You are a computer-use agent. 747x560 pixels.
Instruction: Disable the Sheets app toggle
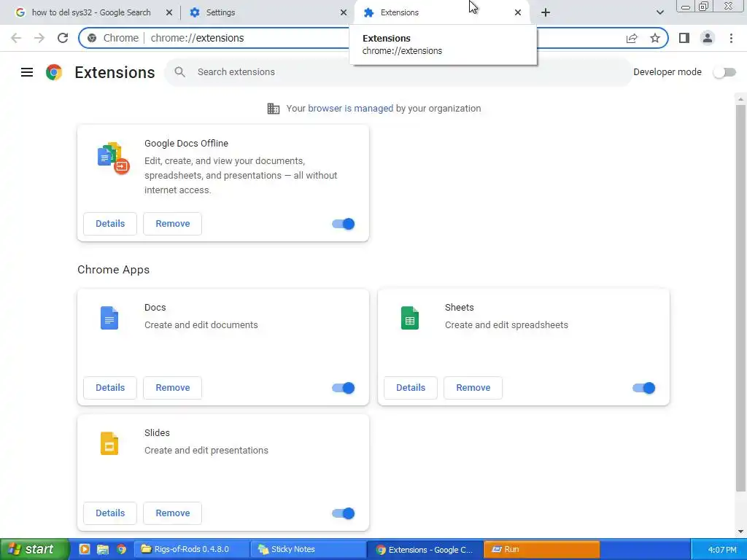coord(644,388)
